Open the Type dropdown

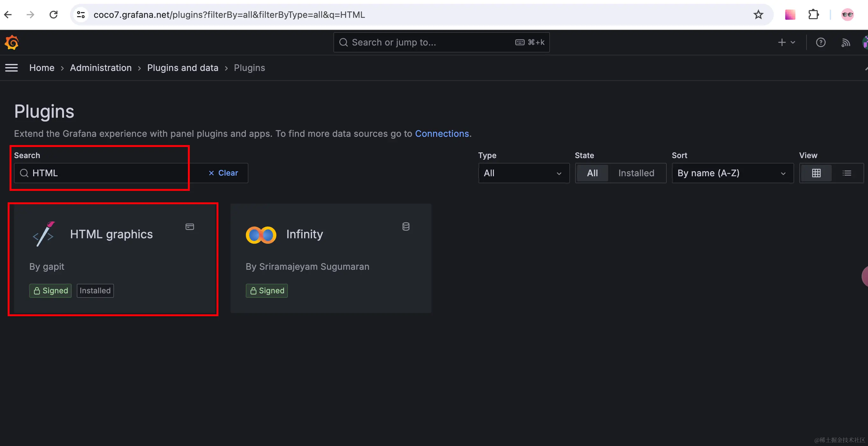pyautogui.click(x=523, y=173)
